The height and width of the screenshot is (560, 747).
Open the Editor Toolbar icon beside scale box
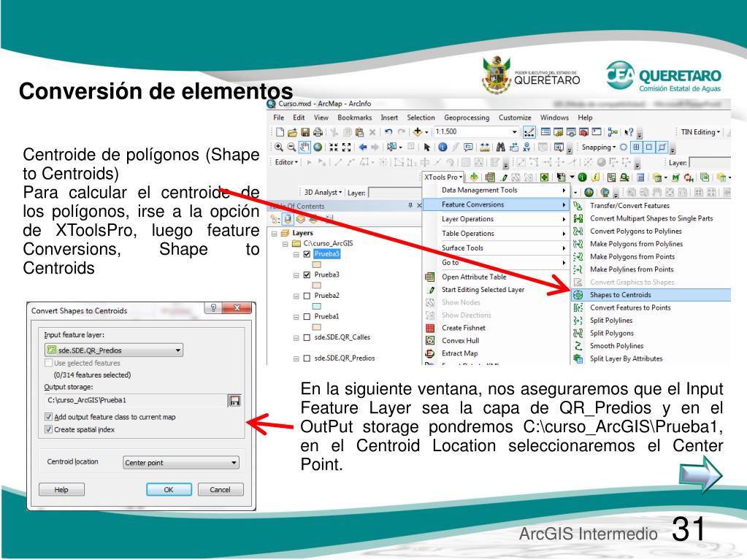(529, 132)
